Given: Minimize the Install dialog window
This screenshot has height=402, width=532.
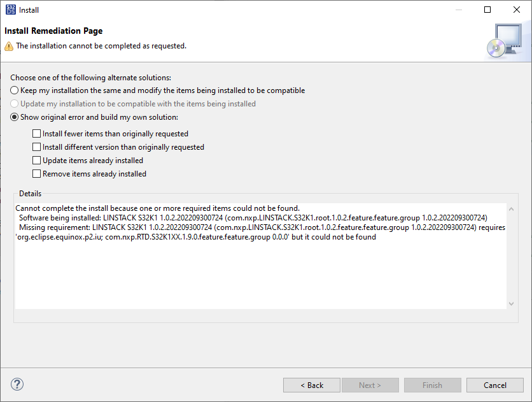Looking at the screenshot, I should pyautogui.click(x=458, y=10).
